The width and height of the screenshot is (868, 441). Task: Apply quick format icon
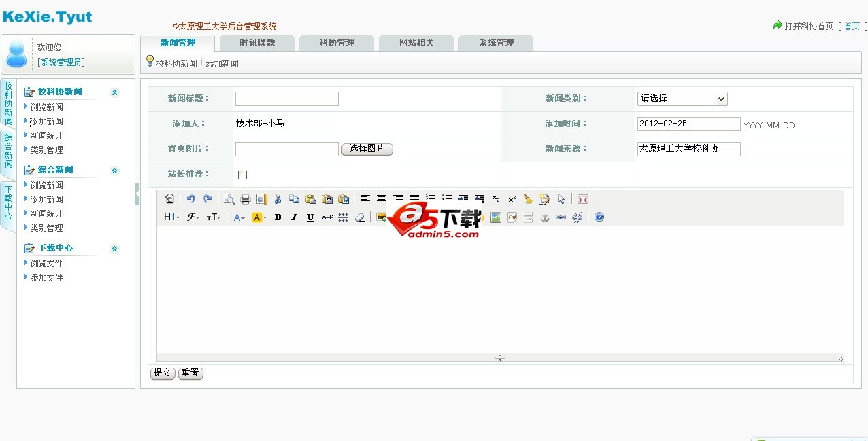(545, 199)
